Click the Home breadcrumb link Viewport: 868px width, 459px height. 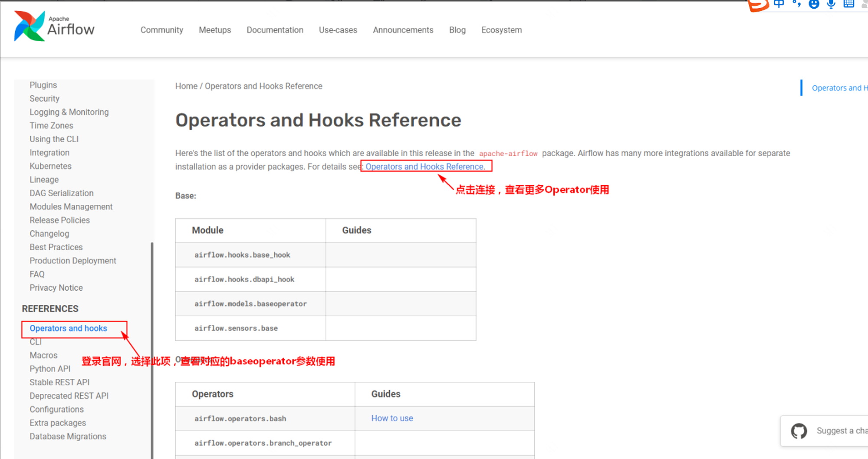tap(186, 86)
